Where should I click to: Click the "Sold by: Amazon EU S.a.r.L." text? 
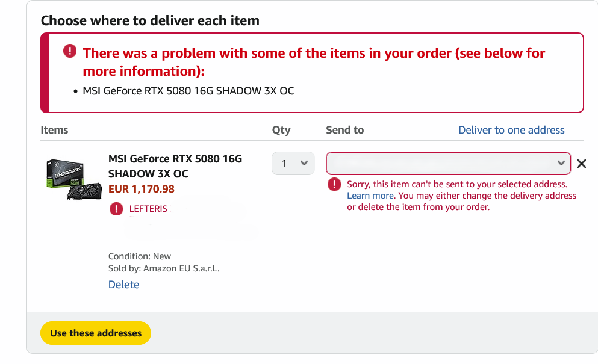coord(164,268)
